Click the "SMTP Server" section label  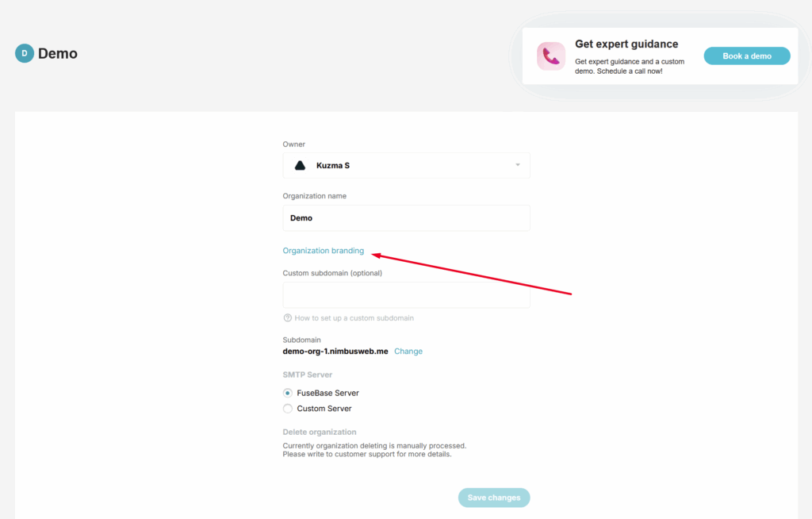coord(308,375)
